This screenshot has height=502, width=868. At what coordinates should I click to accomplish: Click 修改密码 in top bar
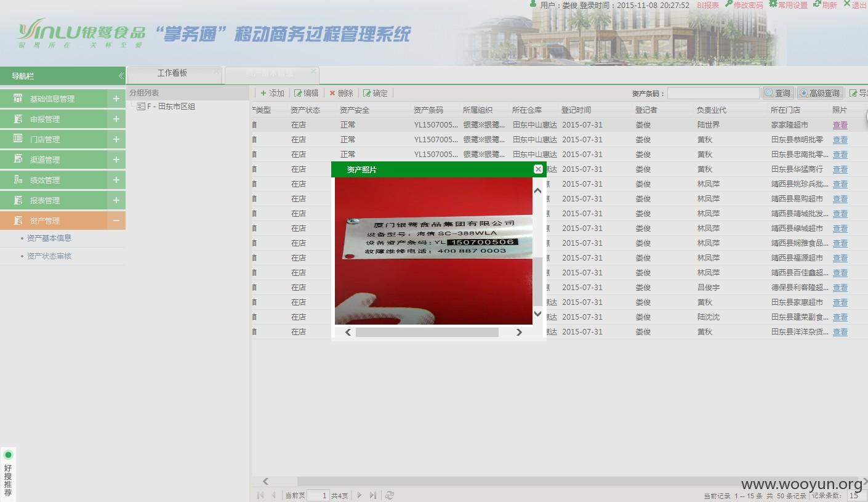tap(744, 5)
